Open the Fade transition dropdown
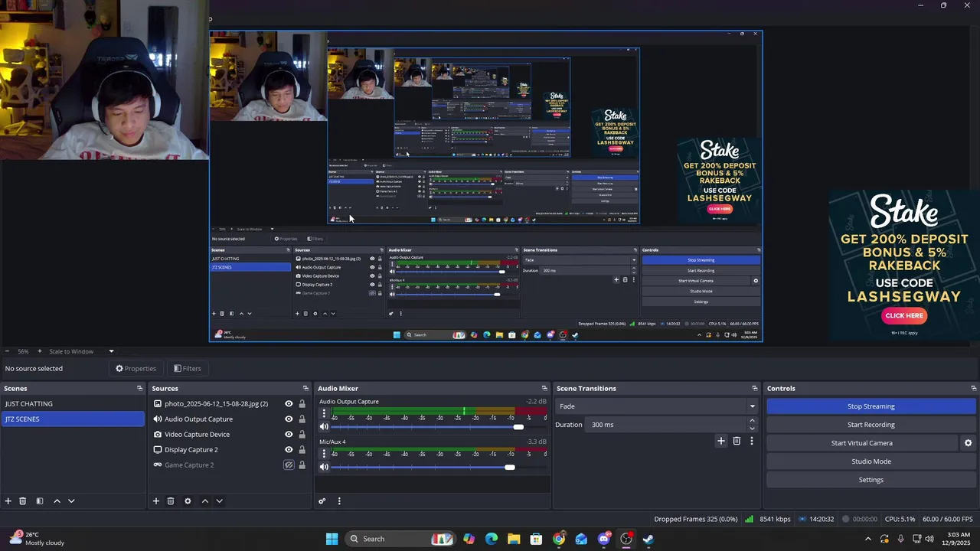980x551 pixels. click(657, 406)
